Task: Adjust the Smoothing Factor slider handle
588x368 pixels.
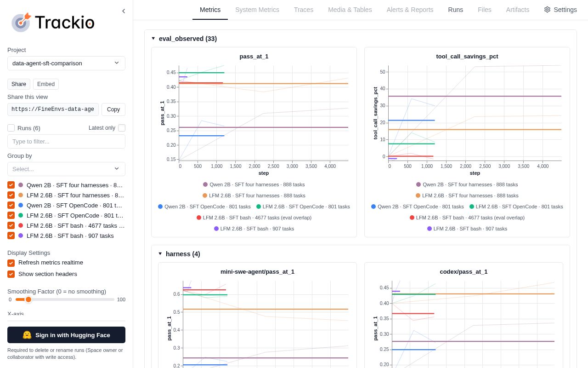Action: [x=28, y=299]
